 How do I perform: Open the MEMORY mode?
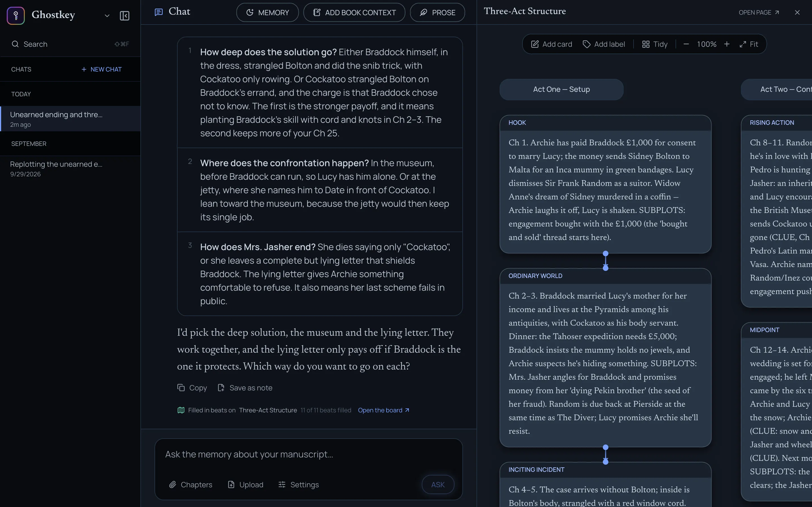tap(267, 12)
